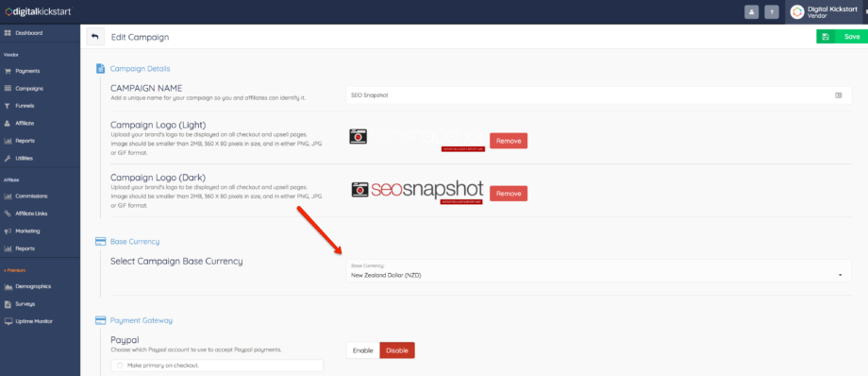Enable Paypal payments
This screenshot has height=376, width=868.
click(363, 350)
